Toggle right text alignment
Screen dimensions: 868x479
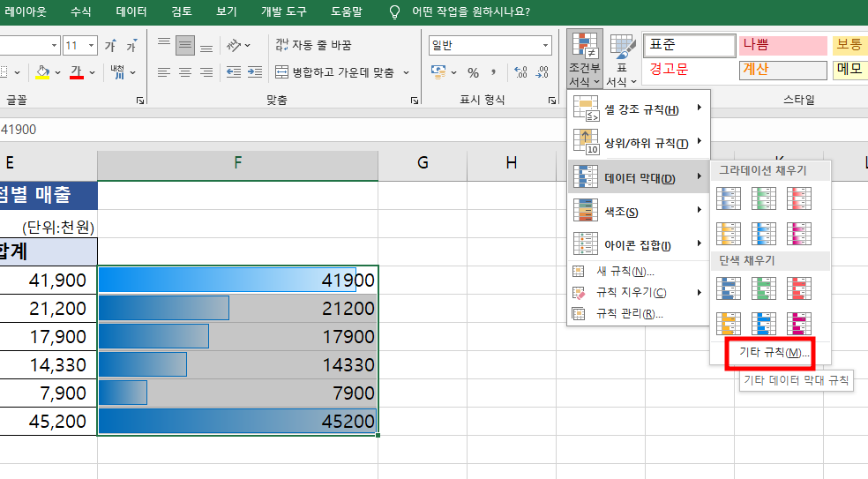click(206, 72)
